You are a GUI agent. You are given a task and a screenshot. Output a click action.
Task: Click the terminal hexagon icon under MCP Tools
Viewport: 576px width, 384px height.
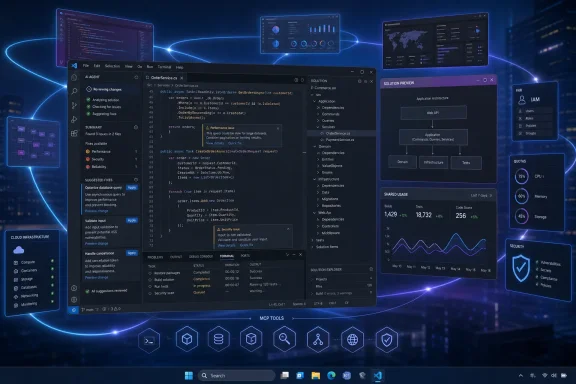(x=149, y=340)
